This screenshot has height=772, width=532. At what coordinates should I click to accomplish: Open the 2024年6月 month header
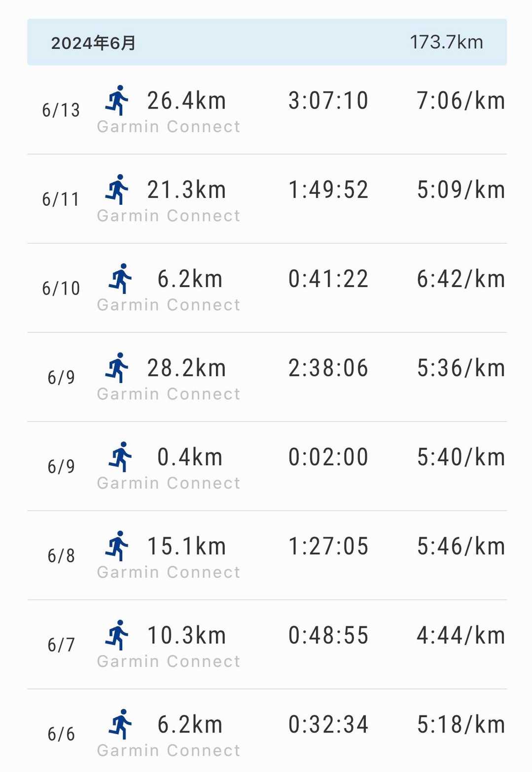point(94,43)
